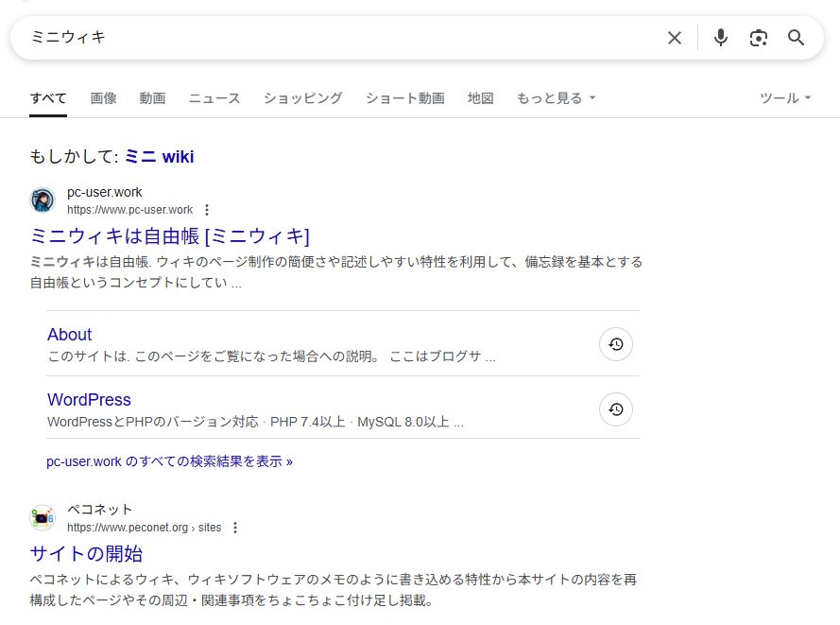Open the ミニウィキは自由帳 result title
Screen dimensions: 840x625
coord(170,236)
